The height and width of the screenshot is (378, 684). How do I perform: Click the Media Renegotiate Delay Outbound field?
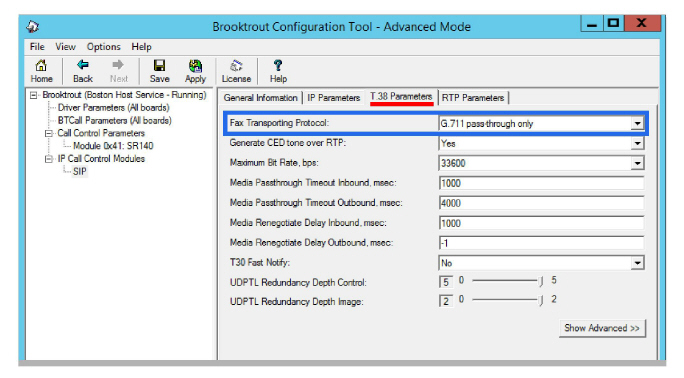pyautogui.click(x=541, y=243)
